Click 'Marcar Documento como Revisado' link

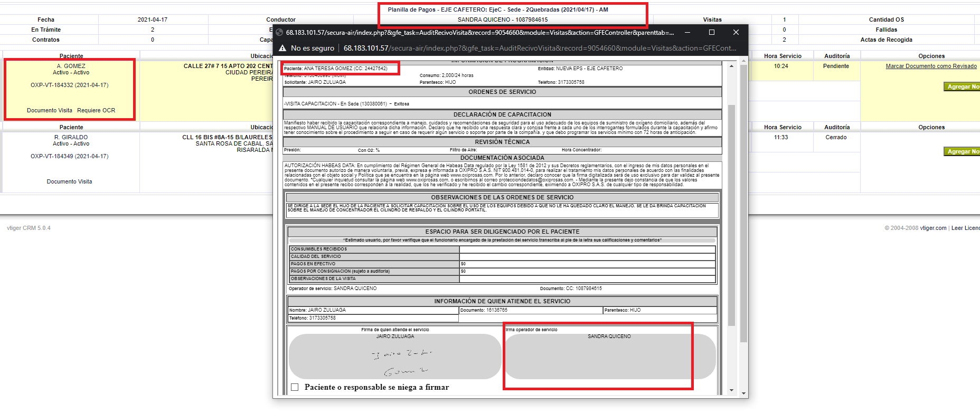click(x=931, y=66)
